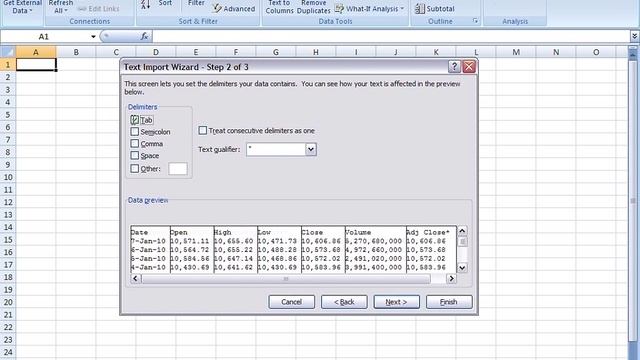
Task: Enable the Semicolon delimiter checkbox
Action: [x=135, y=132]
